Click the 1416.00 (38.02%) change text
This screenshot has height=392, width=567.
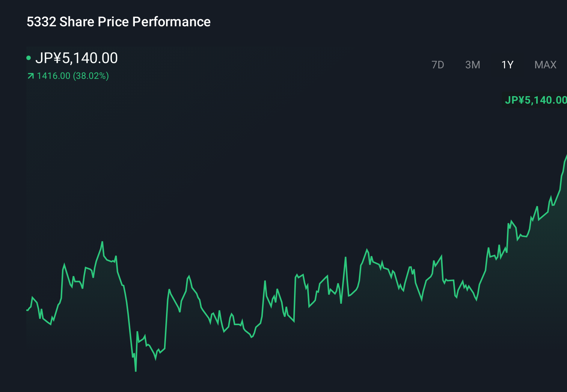pyautogui.click(x=72, y=76)
